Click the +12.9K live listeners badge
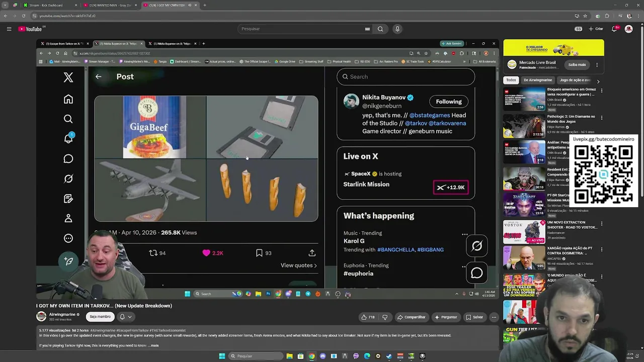 451,188
